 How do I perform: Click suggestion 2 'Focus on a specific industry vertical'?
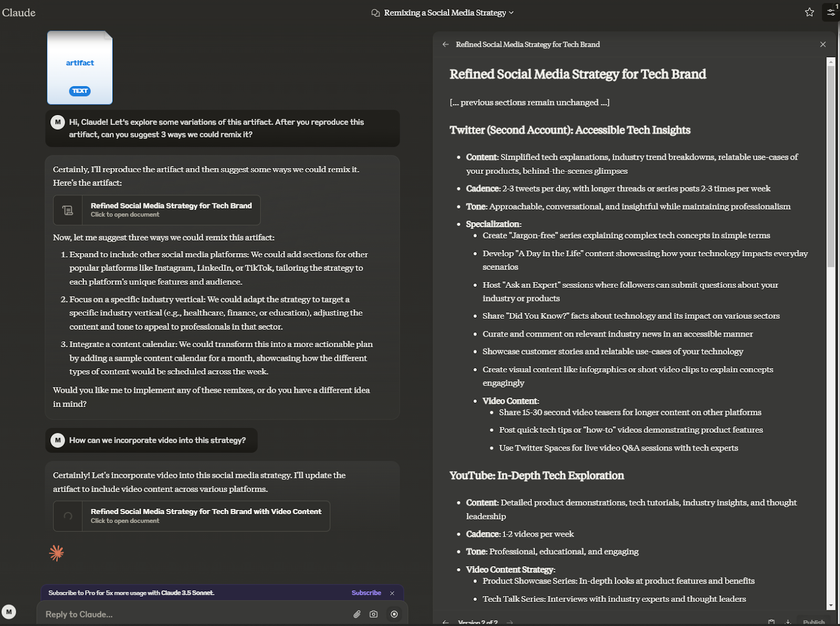pos(216,313)
